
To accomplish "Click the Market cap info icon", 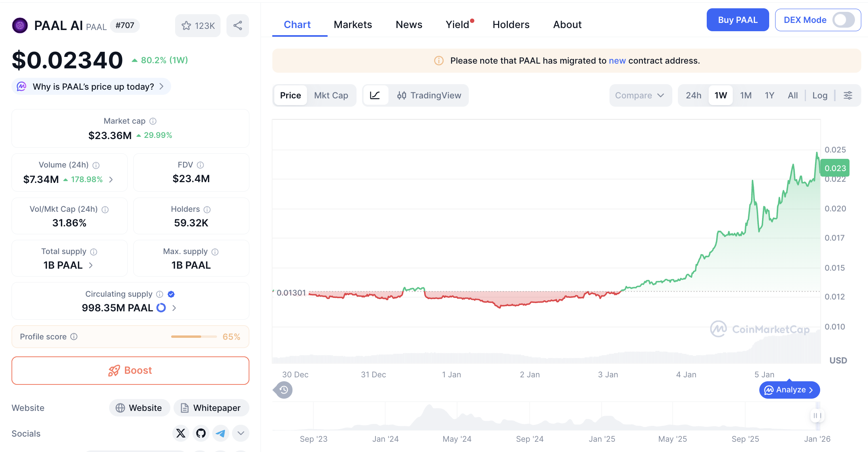I will coord(153,121).
